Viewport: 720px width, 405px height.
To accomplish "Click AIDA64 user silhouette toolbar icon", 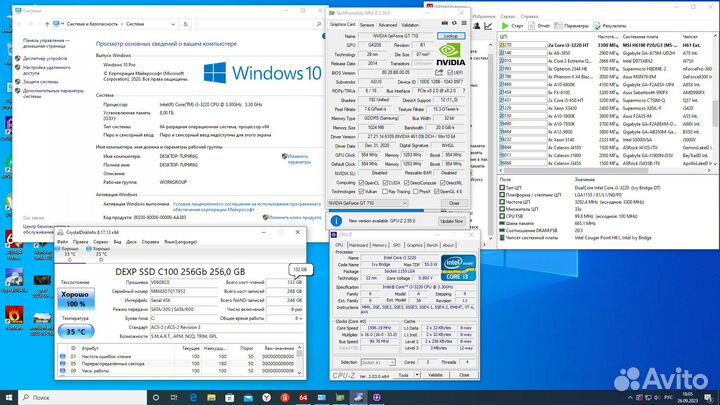I will (x=477, y=26).
